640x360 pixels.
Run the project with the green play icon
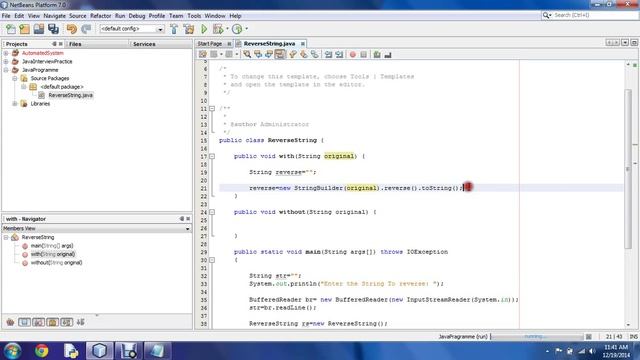[x=204, y=29]
